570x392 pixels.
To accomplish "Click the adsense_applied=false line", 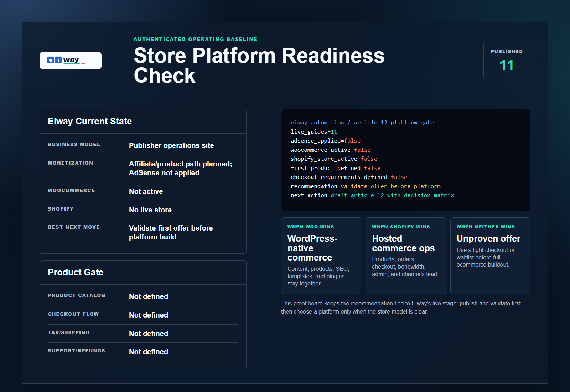I will (326, 141).
